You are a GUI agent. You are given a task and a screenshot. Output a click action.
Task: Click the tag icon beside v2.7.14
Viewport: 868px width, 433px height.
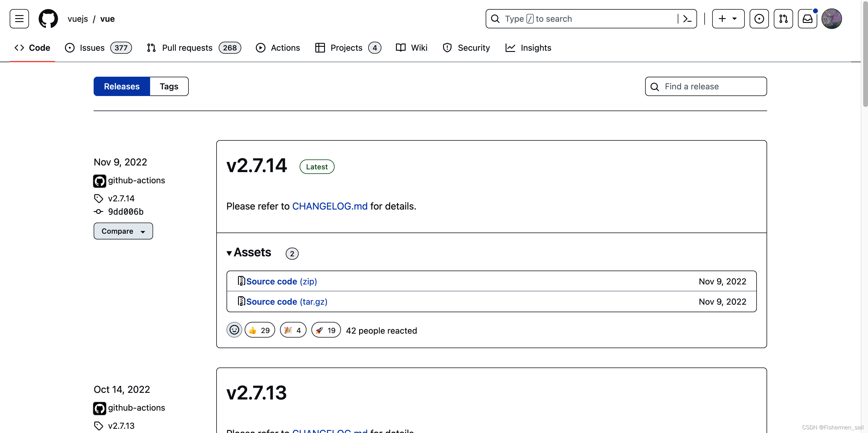tap(98, 198)
